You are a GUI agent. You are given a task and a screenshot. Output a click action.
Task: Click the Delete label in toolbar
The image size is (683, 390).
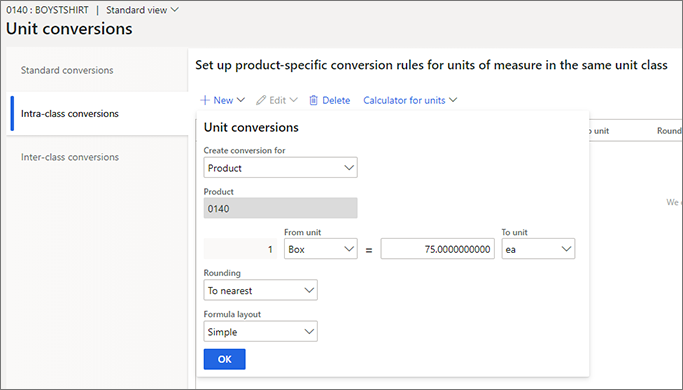click(336, 100)
